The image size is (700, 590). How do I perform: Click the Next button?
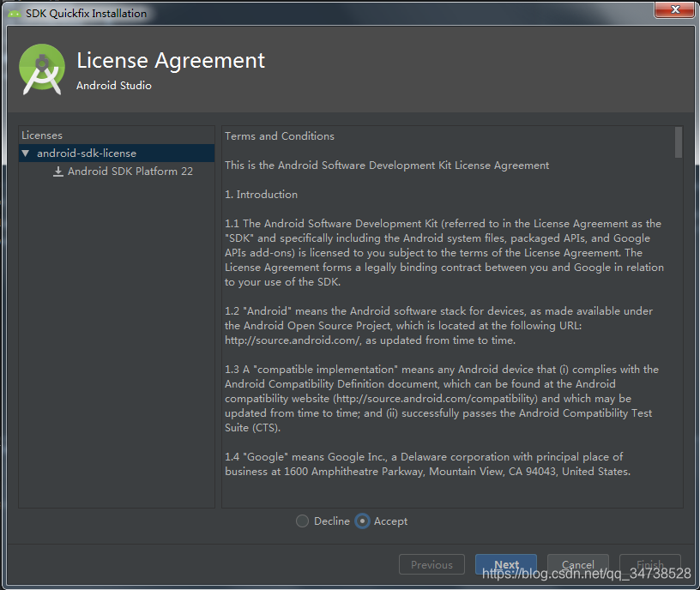click(x=506, y=564)
